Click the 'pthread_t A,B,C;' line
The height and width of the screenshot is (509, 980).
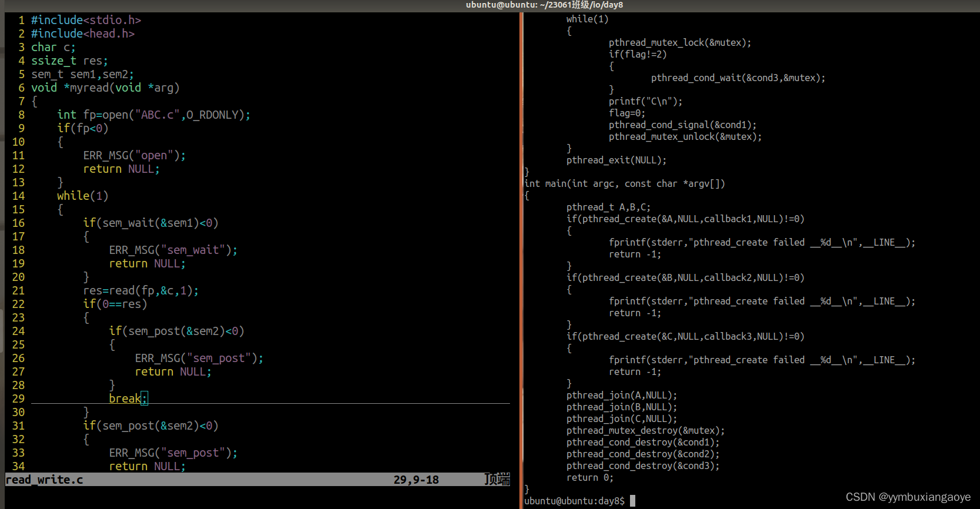tap(608, 207)
